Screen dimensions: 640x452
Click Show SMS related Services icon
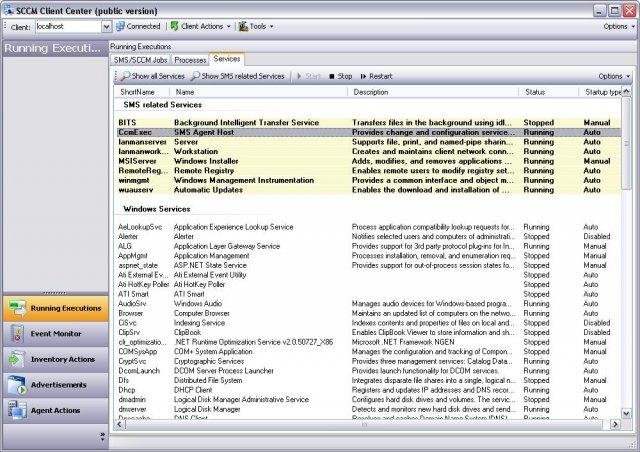click(195, 76)
